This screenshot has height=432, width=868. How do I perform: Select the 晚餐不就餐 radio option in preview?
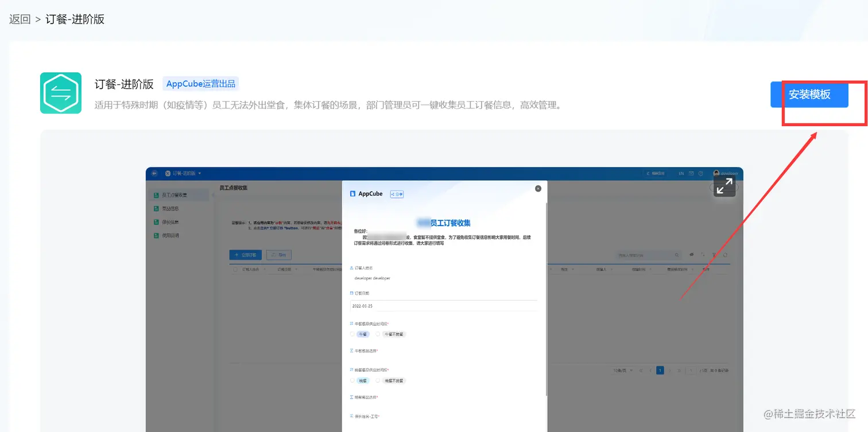pos(392,380)
